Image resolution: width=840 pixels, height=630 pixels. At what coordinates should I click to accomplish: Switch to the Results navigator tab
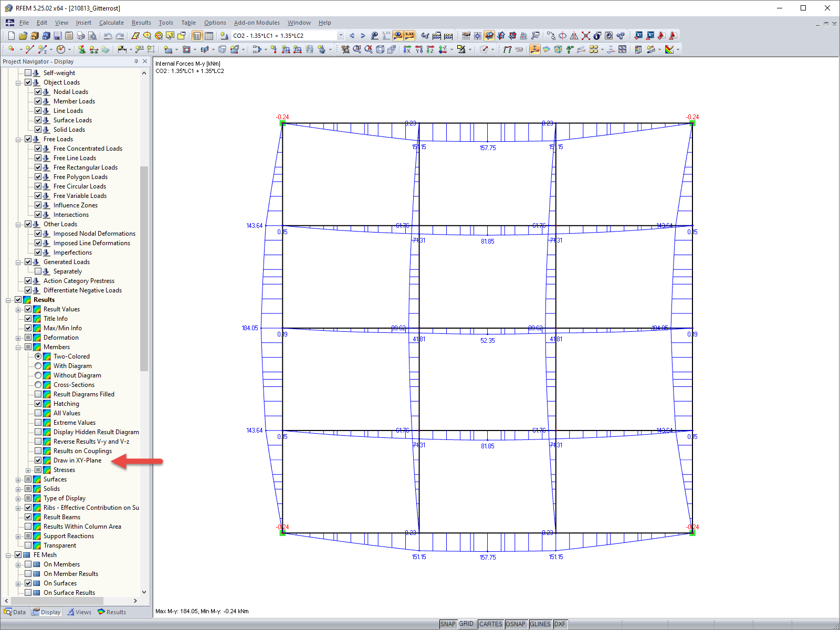(112, 612)
